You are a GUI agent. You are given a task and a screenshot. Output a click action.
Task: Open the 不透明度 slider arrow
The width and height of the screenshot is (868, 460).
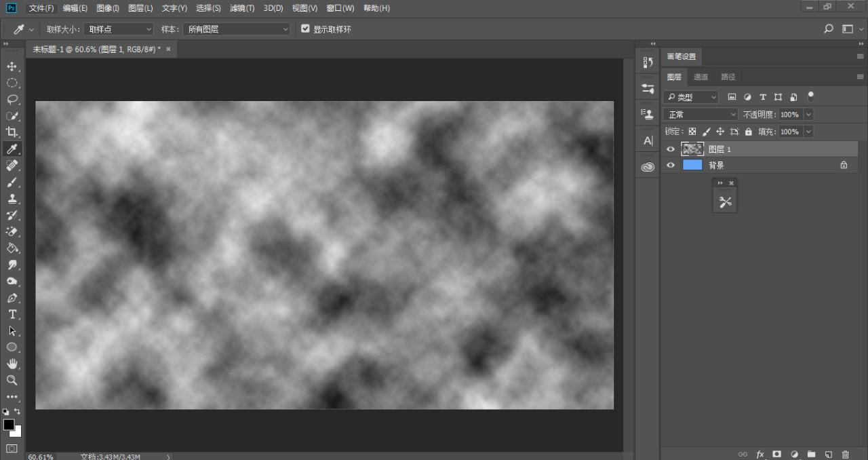coord(808,115)
